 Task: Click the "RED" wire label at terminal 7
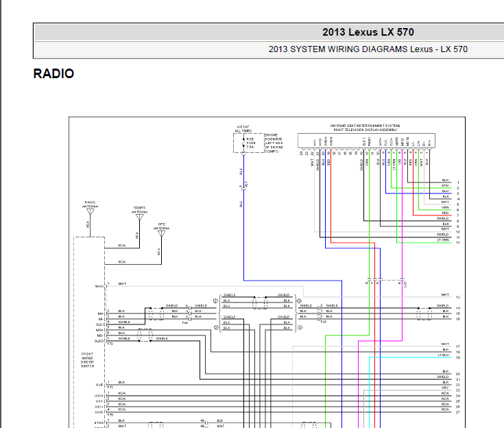click(445, 213)
